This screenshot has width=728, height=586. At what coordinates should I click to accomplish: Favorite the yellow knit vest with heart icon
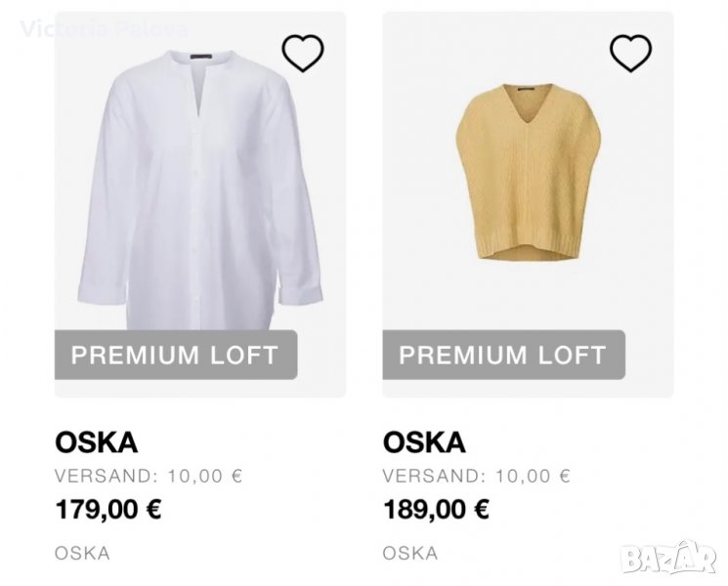click(630, 53)
